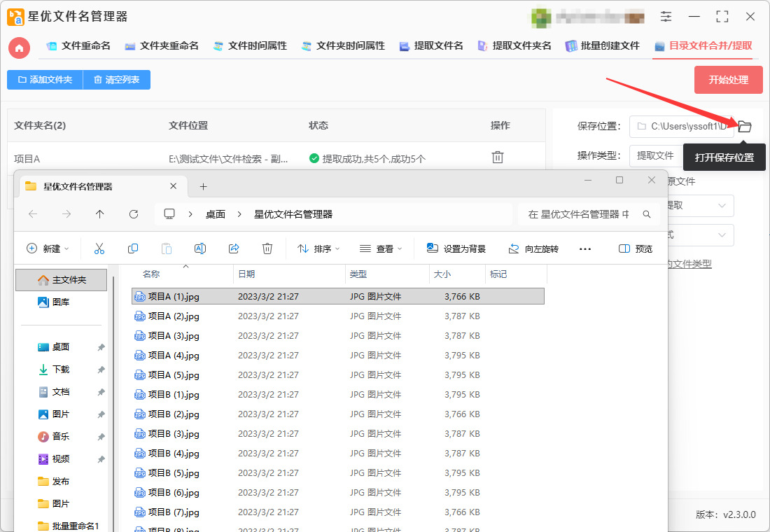Viewport: 770px width, 532px height.
Task: Click the share icon in Explorer toolbar
Action: [234, 248]
